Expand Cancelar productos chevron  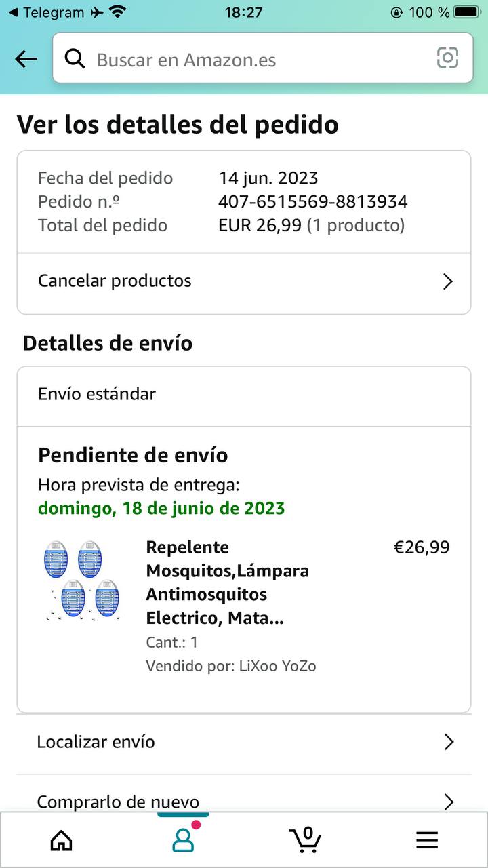pyautogui.click(x=447, y=281)
